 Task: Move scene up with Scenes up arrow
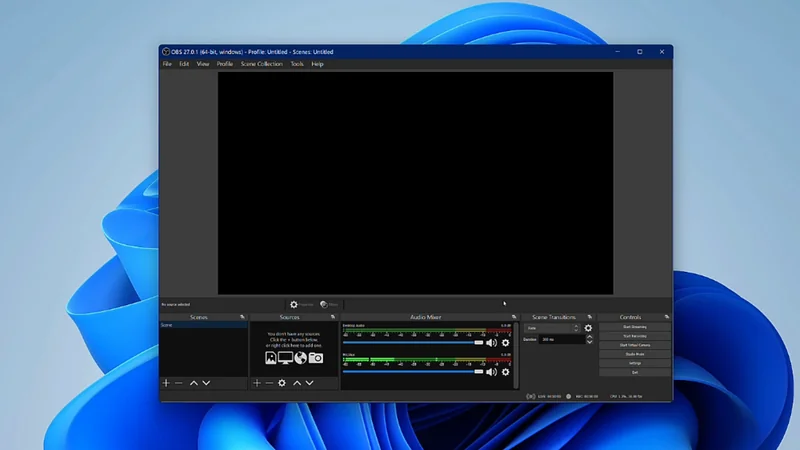194,383
